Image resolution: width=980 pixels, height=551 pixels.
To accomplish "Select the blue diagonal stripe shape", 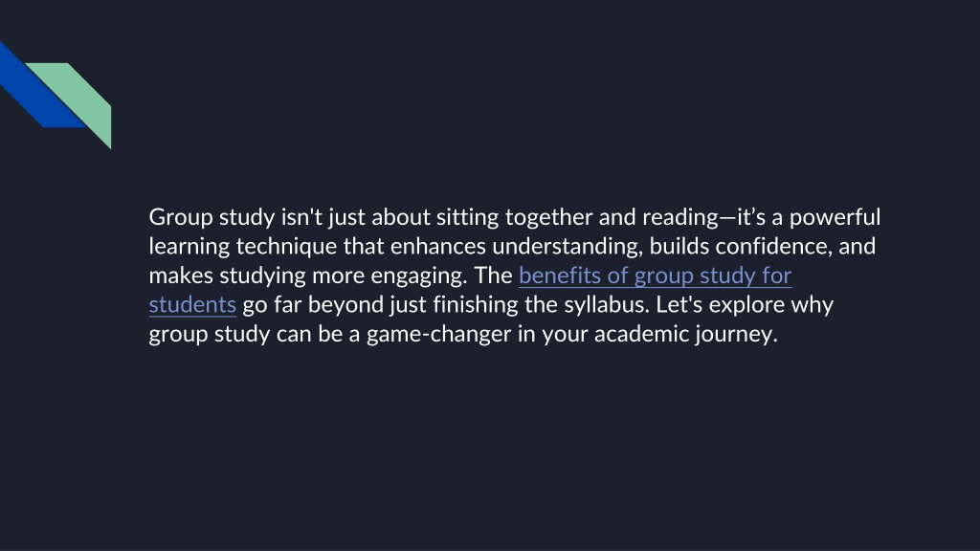I will 42,85.
